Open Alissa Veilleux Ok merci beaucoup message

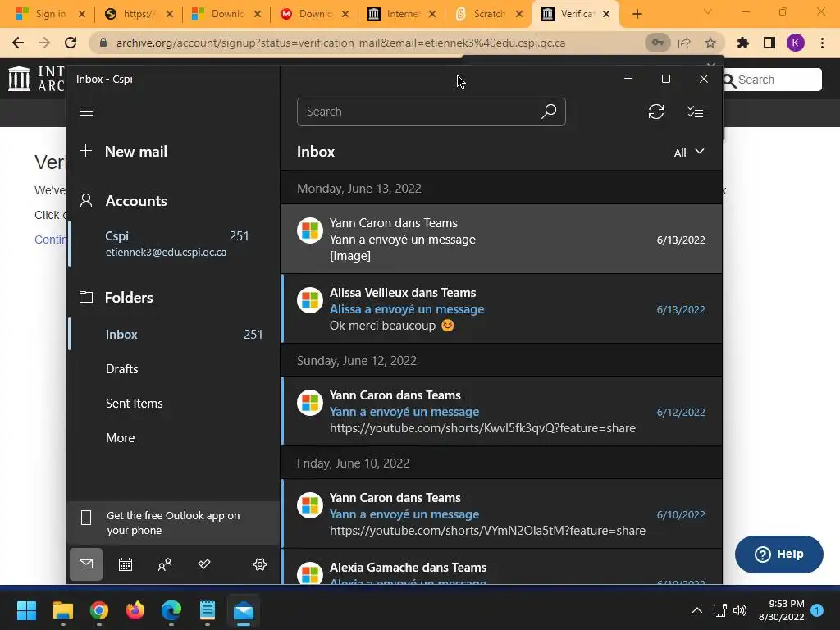[x=501, y=308]
